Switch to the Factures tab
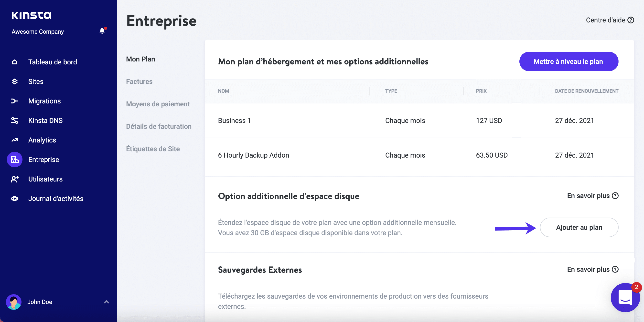 pyautogui.click(x=139, y=81)
